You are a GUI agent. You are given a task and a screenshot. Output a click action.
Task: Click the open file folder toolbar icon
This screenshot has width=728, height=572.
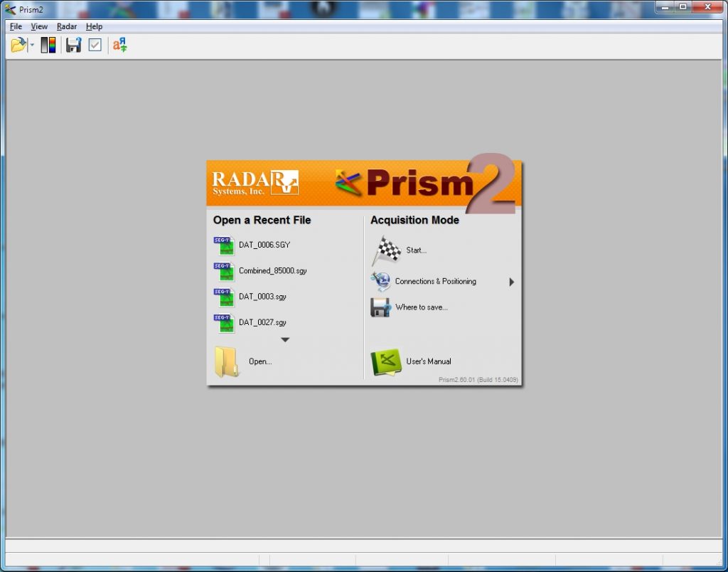tap(18, 46)
